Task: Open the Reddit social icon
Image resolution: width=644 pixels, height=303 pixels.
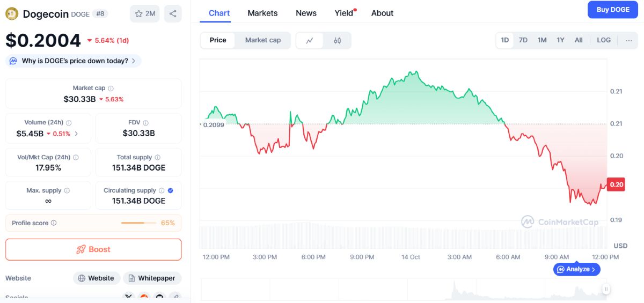Action: (144, 297)
